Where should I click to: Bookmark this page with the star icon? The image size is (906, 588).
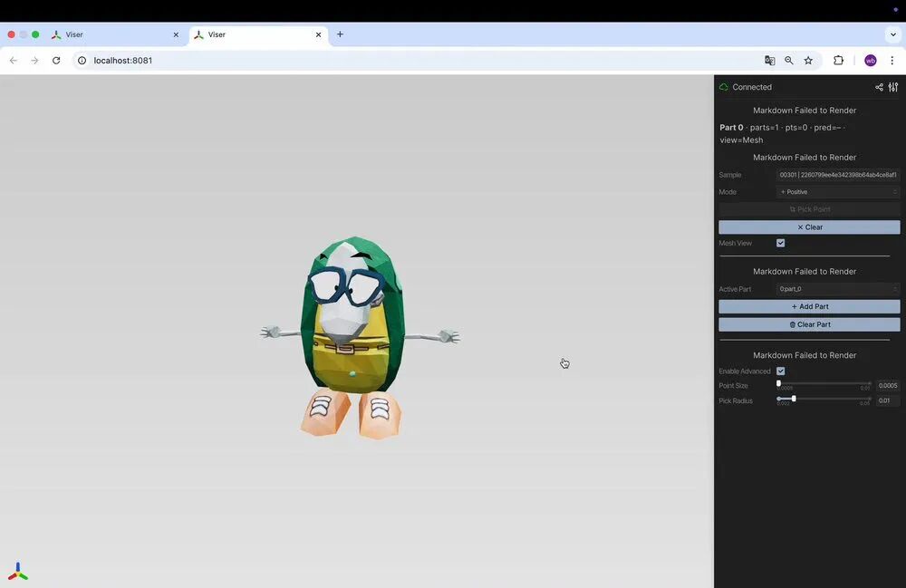(808, 60)
